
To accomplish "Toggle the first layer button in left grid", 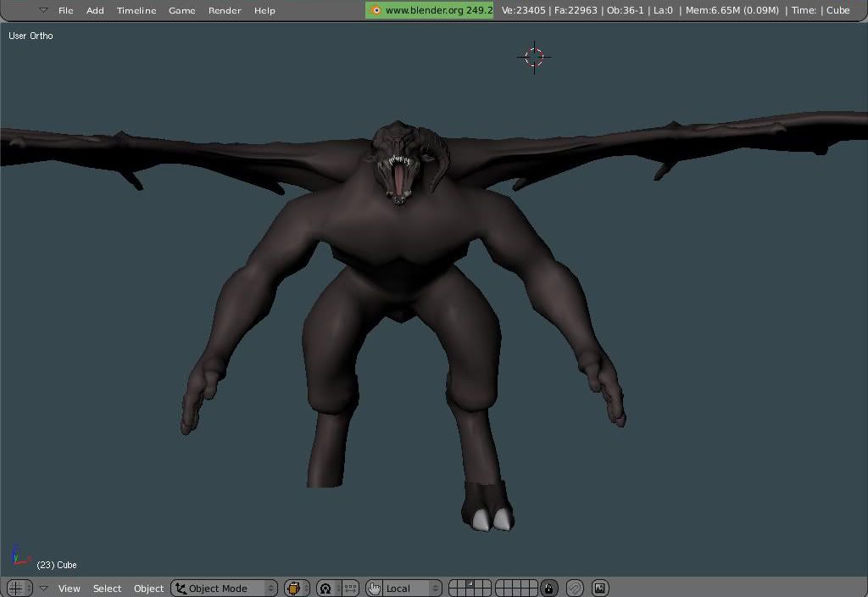I will tap(453, 583).
